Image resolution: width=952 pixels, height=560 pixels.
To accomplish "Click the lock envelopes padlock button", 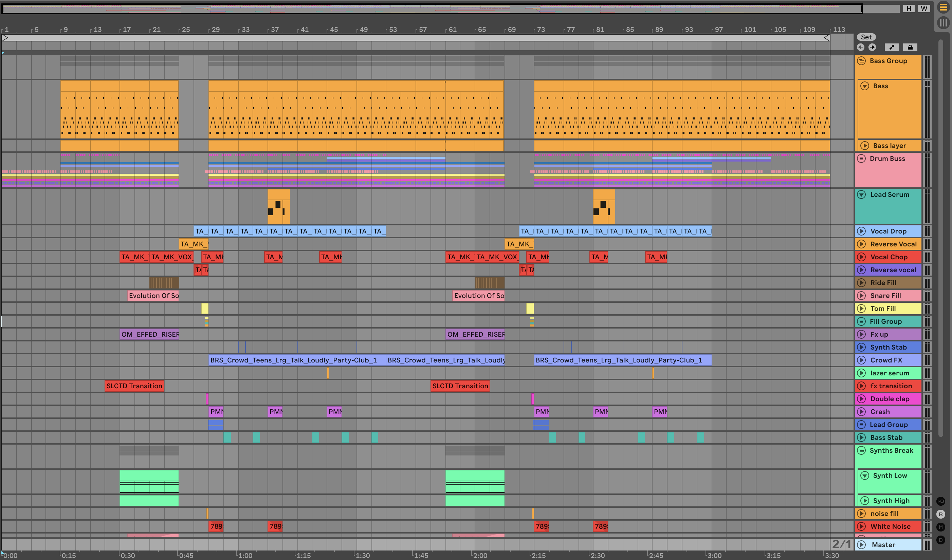I will coord(910,47).
